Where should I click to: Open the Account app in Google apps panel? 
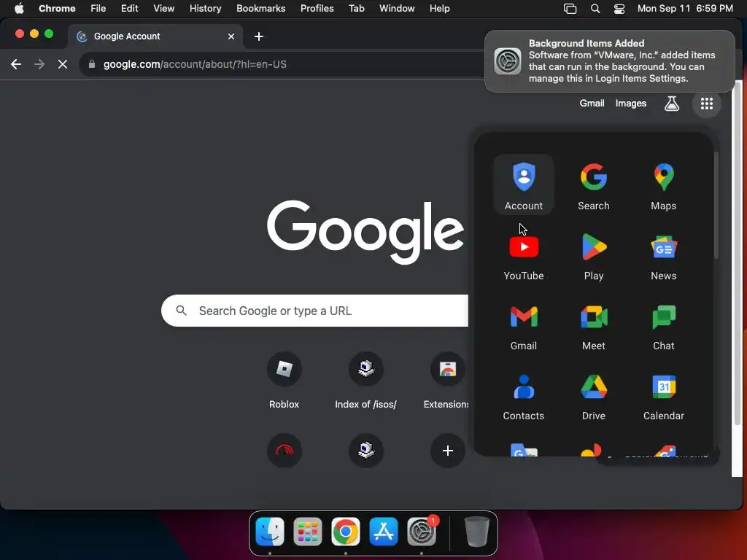[x=524, y=184]
